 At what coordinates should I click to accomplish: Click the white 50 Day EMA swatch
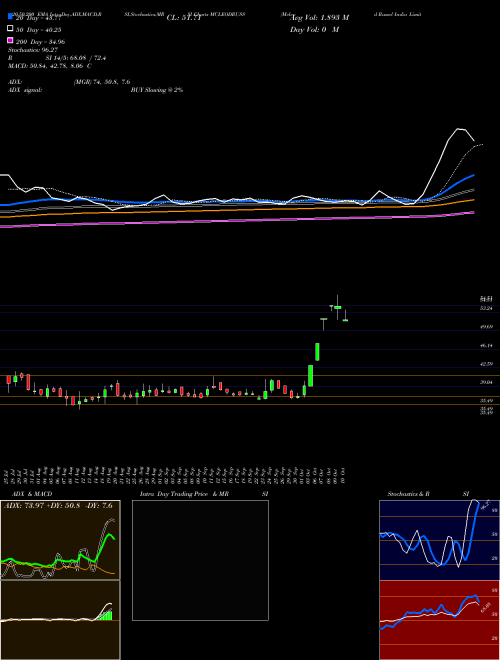click(x=10, y=29)
